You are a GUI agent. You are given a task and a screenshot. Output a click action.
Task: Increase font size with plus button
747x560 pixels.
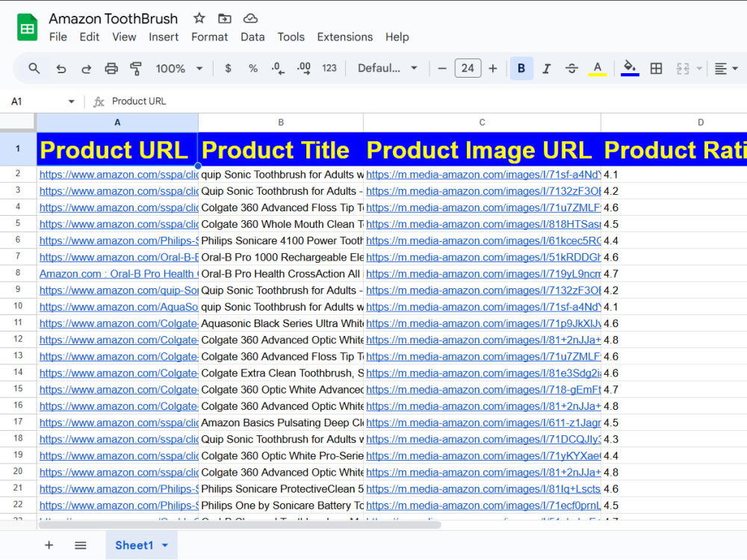492,68
